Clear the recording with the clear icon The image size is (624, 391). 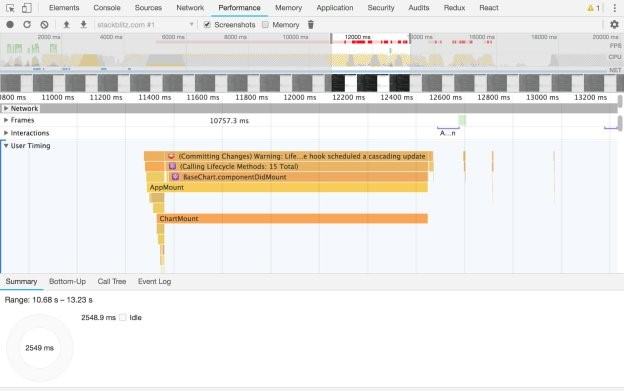pyautogui.click(x=44, y=25)
